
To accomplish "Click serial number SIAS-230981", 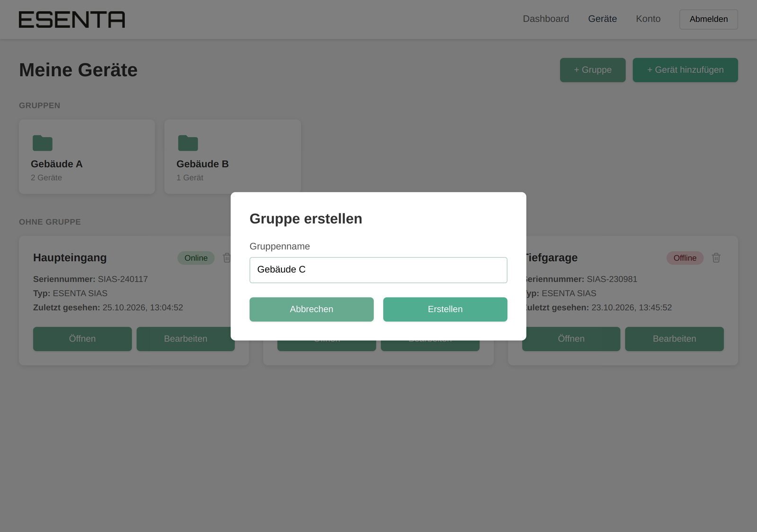I will [612, 279].
